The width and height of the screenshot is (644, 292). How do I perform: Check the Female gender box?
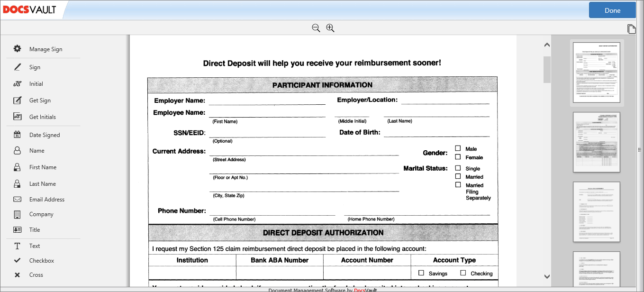pos(458,156)
